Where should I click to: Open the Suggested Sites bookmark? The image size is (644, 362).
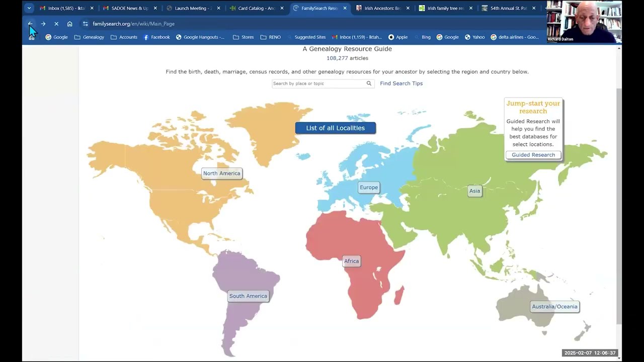coord(306,37)
